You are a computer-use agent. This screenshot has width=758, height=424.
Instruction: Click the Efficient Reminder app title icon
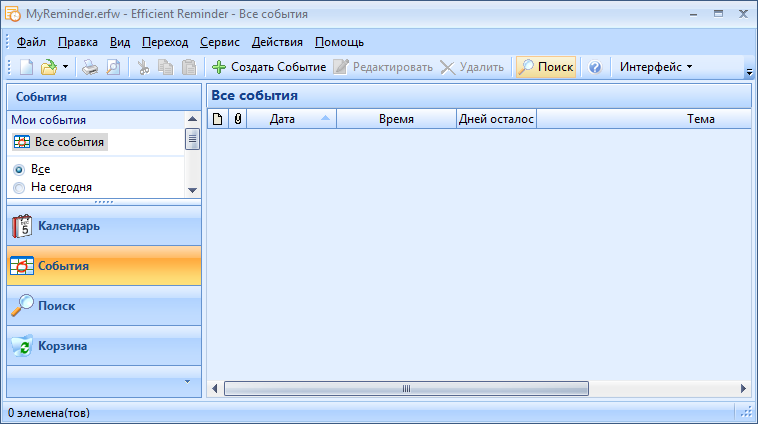point(13,14)
